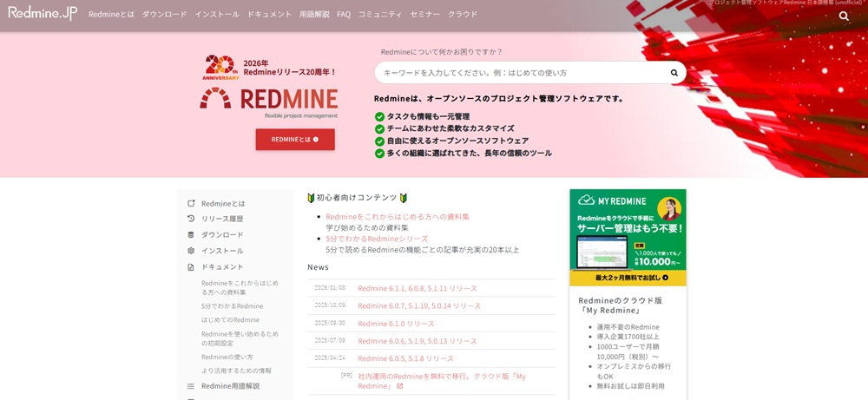Click the history icon beside リリース履歴
The width and height of the screenshot is (868, 400).
191,219
